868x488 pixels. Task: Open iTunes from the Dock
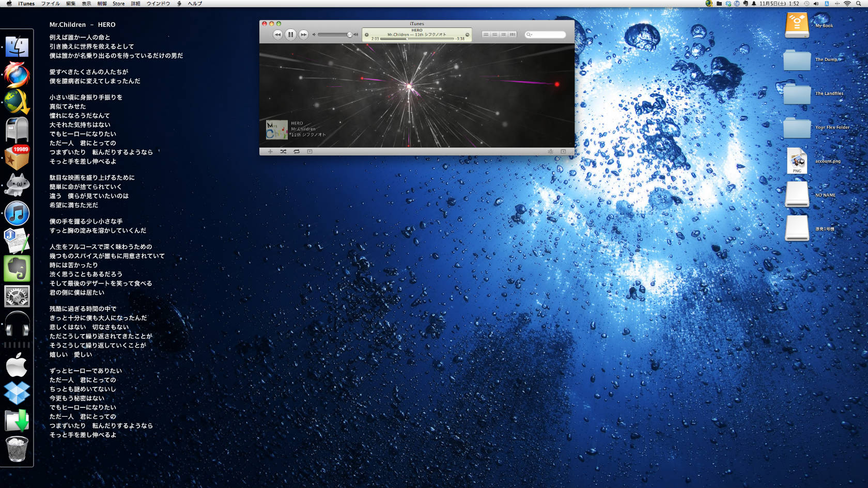tap(17, 213)
